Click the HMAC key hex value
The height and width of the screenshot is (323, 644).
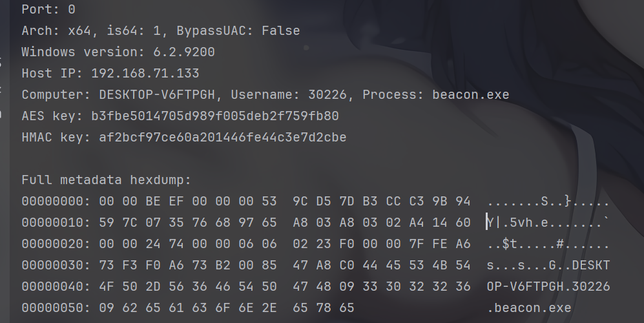coord(223,138)
